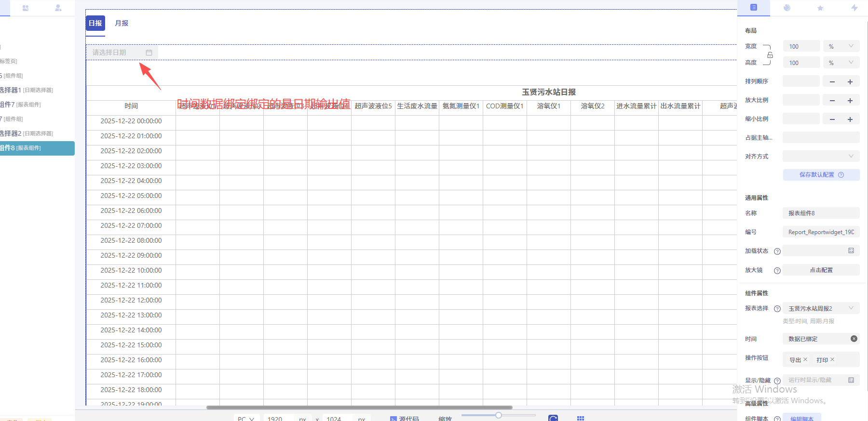
Task: Expand the 对齐方式 dropdown
Action: (x=821, y=156)
